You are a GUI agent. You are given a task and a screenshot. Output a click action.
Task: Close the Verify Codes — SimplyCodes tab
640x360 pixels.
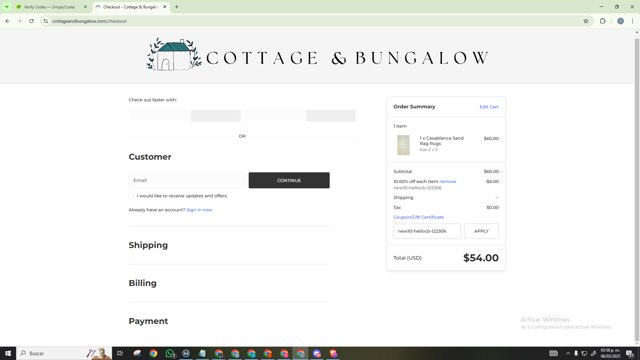point(85,7)
